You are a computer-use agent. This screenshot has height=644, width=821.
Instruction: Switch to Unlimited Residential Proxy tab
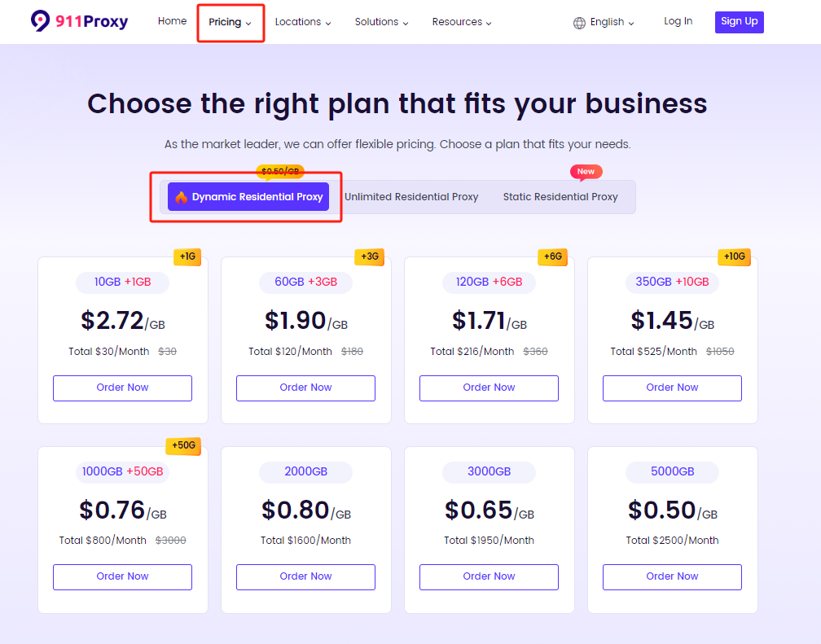click(411, 197)
